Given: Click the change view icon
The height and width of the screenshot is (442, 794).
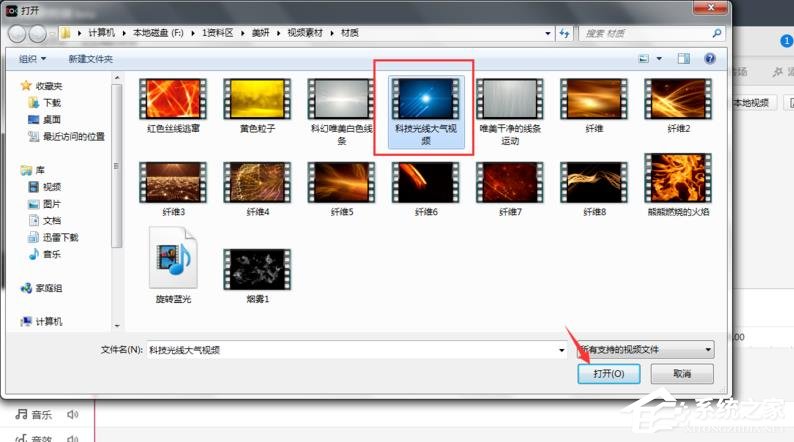Looking at the screenshot, I should [644, 59].
